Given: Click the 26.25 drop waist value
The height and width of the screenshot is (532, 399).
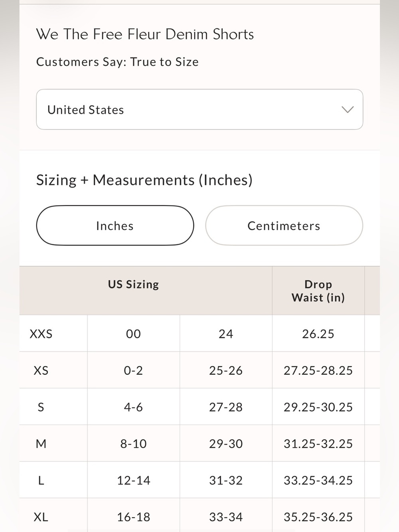Looking at the screenshot, I should coord(318,334).
